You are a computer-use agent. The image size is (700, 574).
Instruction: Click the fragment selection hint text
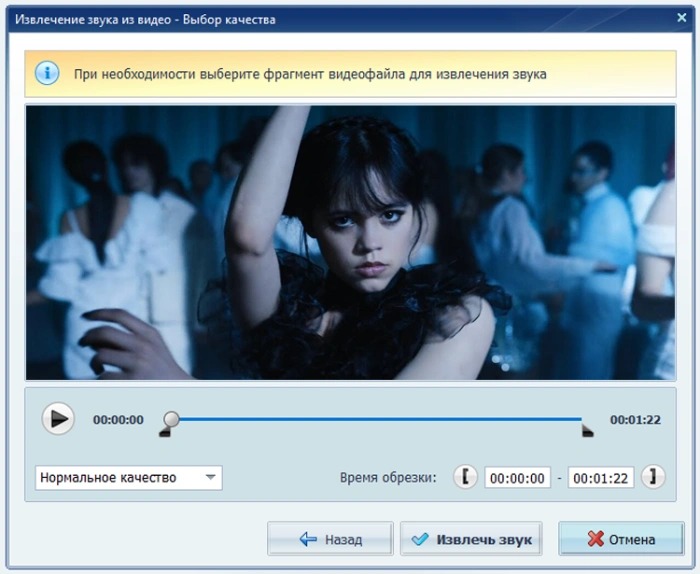pyautogui.click(x=310, y=74)
